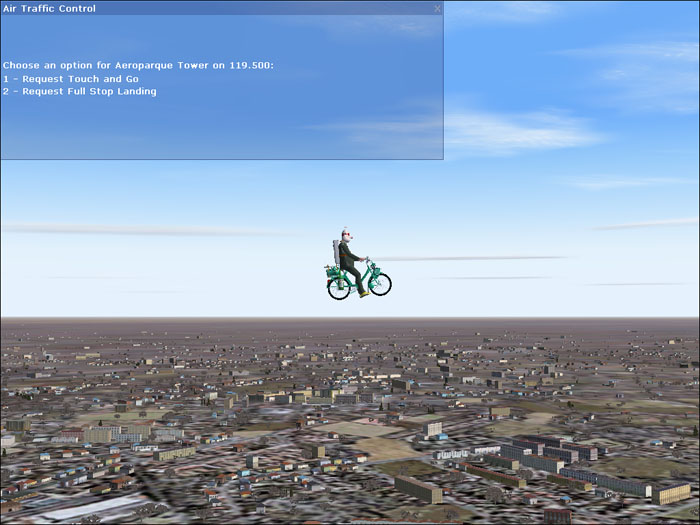Click the gray backpack on the rider
This screenshot has height=525, width=700.
pyautogui.click(x=337, y=250)
